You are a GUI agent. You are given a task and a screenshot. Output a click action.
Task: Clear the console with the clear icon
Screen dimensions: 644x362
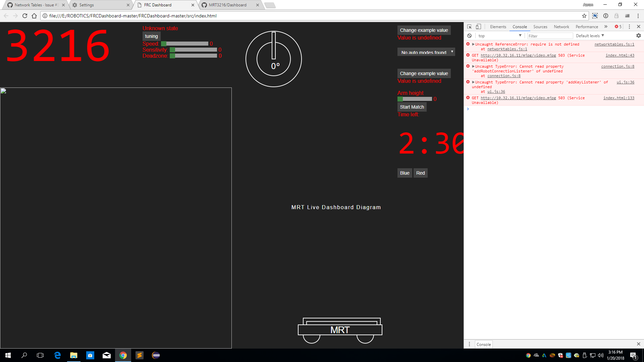pos(469,36)
